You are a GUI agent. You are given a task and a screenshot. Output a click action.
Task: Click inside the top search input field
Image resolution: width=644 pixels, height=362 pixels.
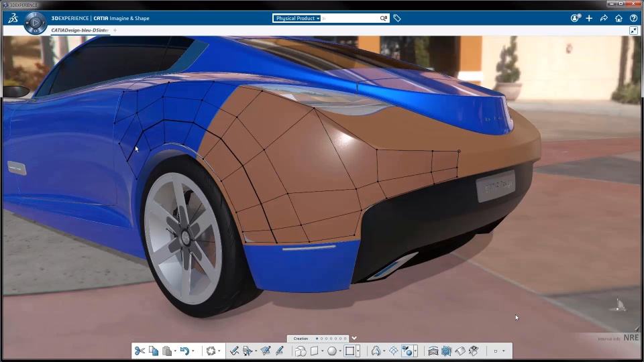point(349,19)
